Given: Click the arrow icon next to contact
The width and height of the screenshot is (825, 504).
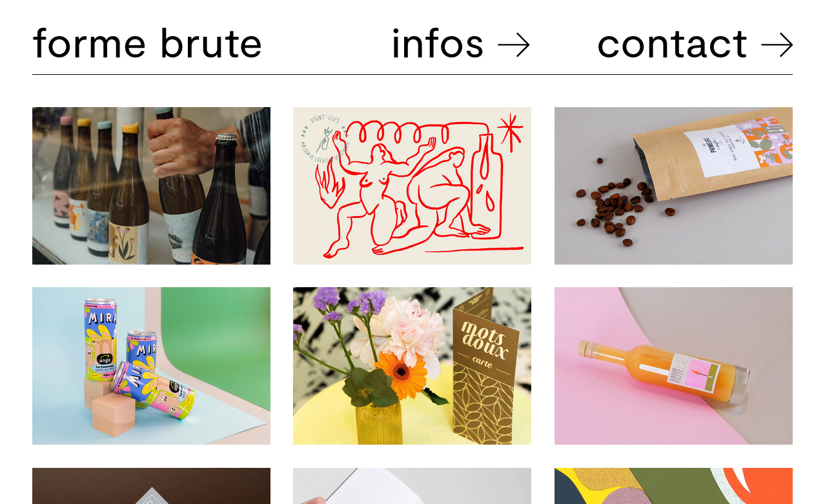Looking at the screenshot, I should (x=777, y=45).
